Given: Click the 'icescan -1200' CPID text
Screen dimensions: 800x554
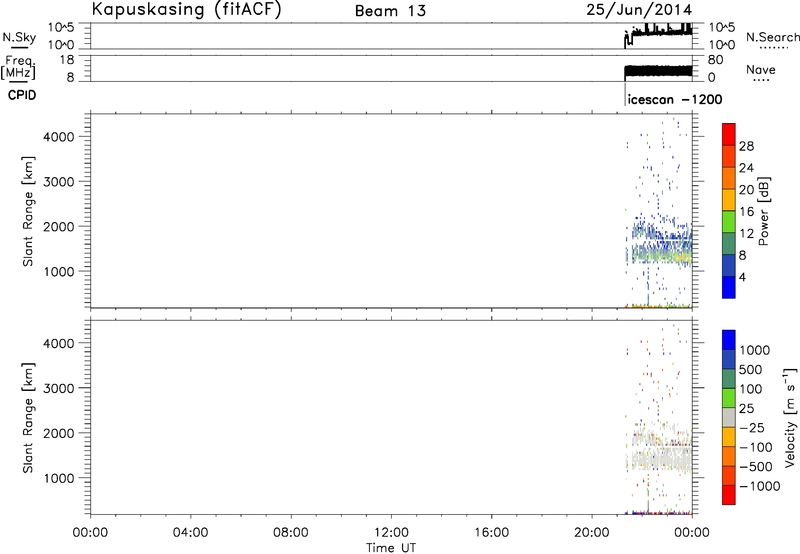Looking at the screenshot, I should [x=675, y=99].
